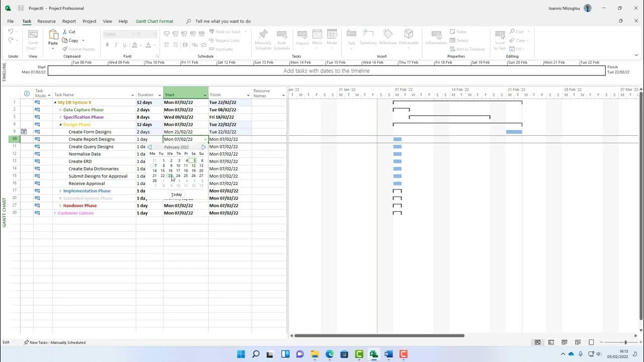Screen dimensions: 644x362
Task: Select 14 in the February calendar
Action: 154,170
